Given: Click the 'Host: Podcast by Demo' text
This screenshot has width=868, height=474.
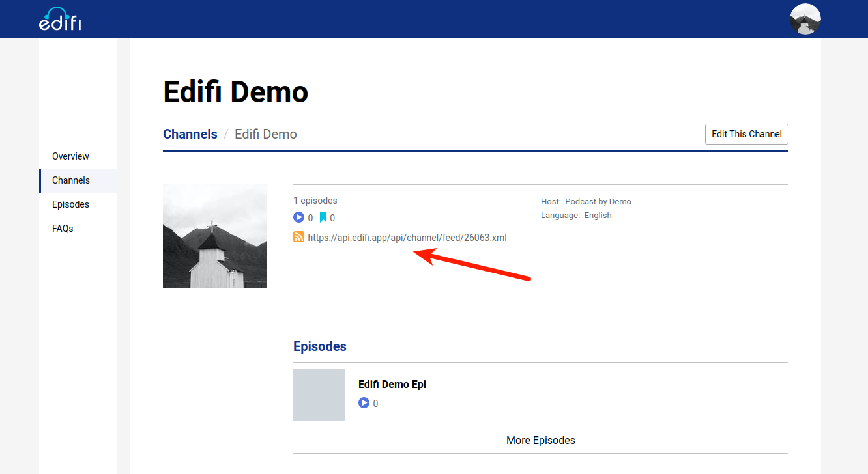Looking at the screenshot, I should [586, 201].
